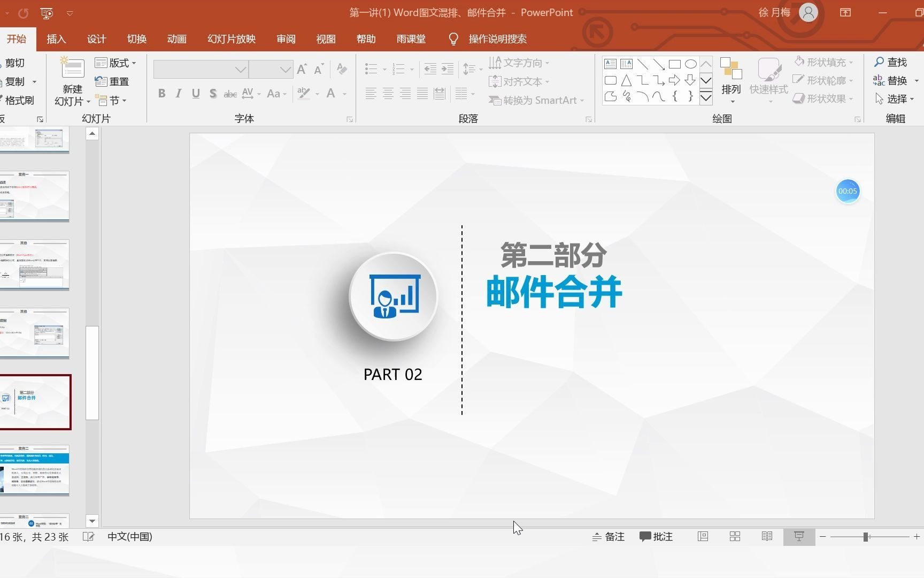Increase font size with the larger A
This screenshot has width=924, height=578.
click(x=302, y=69)
